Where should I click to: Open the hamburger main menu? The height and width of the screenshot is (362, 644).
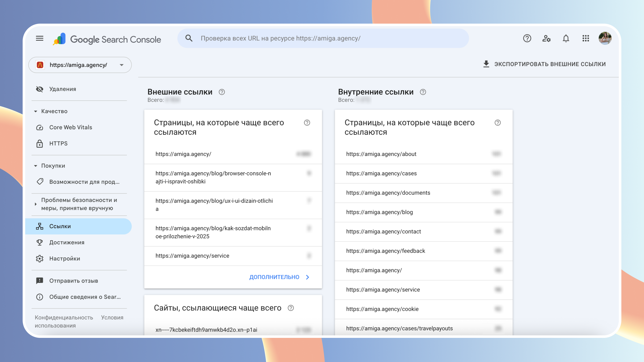click(x=39, y=38)
